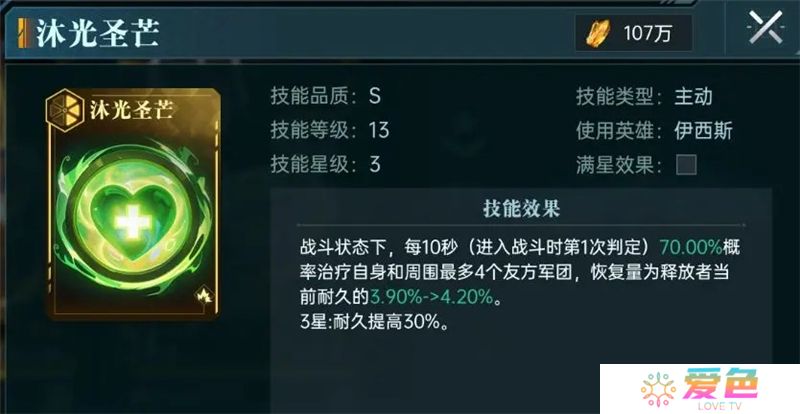The width and height of the screenshot is (800, 414).
Task: Click the 技能效果 section header
Action: coord(521,208)
